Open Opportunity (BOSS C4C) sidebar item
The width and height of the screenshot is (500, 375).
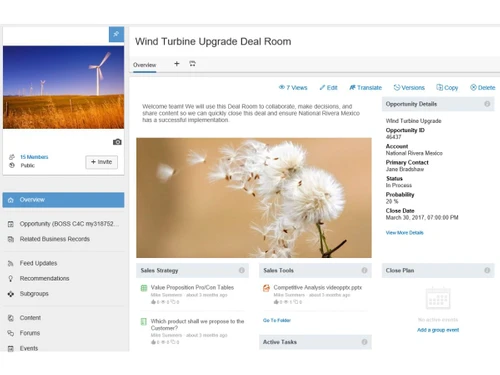(63, 224)
